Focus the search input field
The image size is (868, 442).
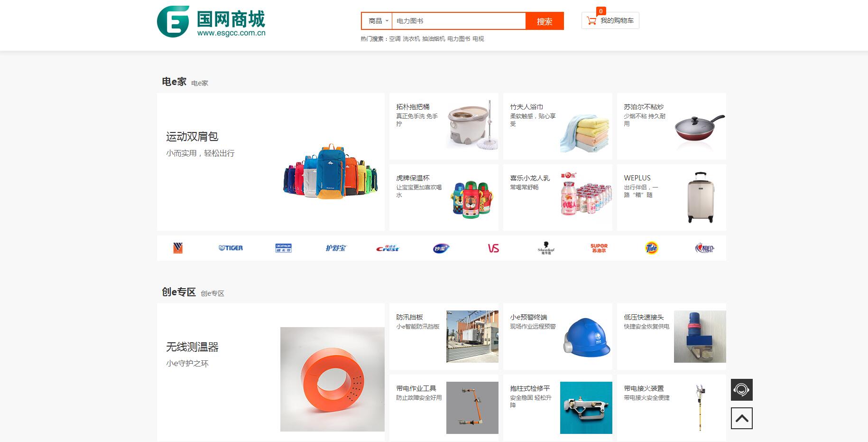pyautogui.click(x=458, y=21)
